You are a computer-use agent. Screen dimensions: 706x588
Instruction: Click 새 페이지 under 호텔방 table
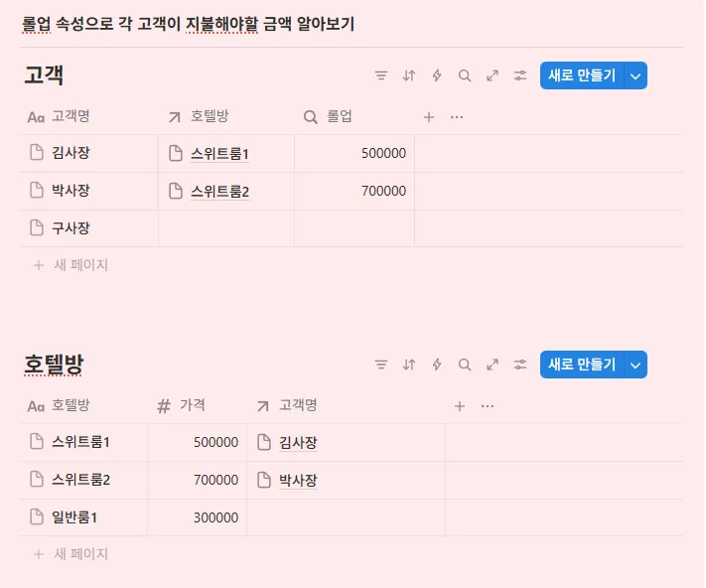click(71, 554)
